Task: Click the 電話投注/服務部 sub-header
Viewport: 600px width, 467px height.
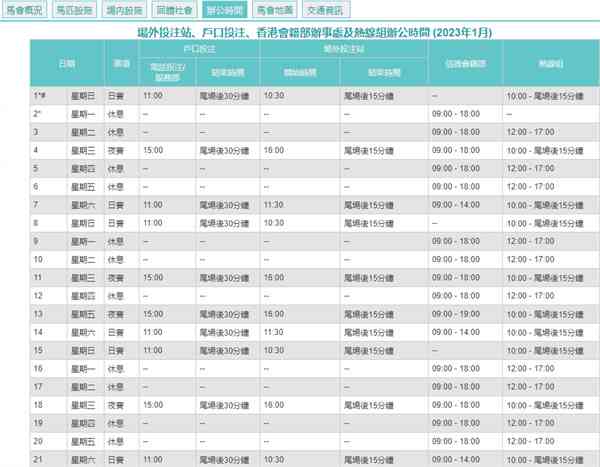Action: click(167, 72)
